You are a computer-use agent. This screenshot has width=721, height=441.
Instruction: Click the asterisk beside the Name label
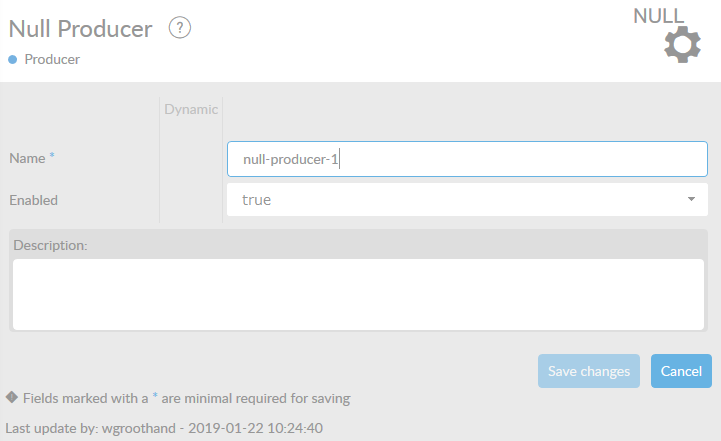[52, 157]
